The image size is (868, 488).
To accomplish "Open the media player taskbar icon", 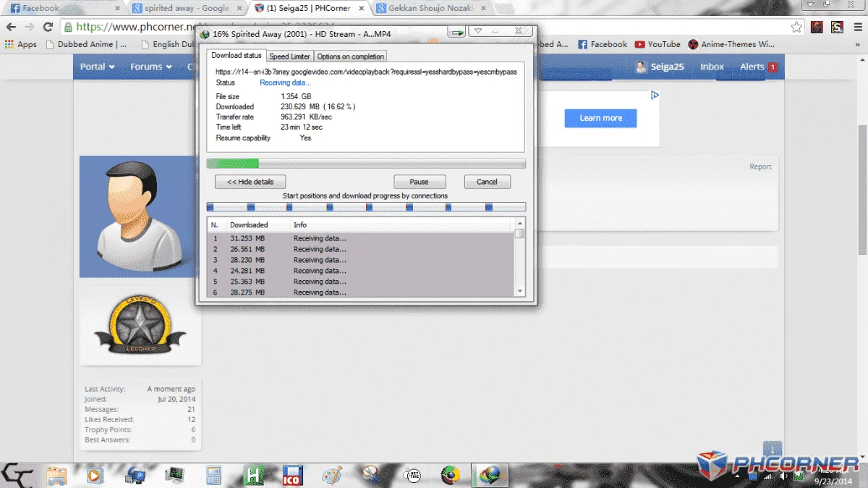I will pos(95,476).
